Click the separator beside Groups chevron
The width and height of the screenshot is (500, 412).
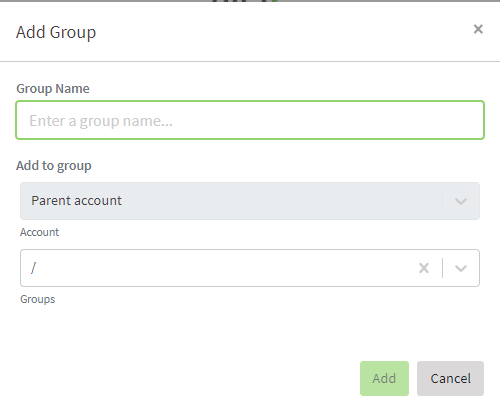point(442,268)
